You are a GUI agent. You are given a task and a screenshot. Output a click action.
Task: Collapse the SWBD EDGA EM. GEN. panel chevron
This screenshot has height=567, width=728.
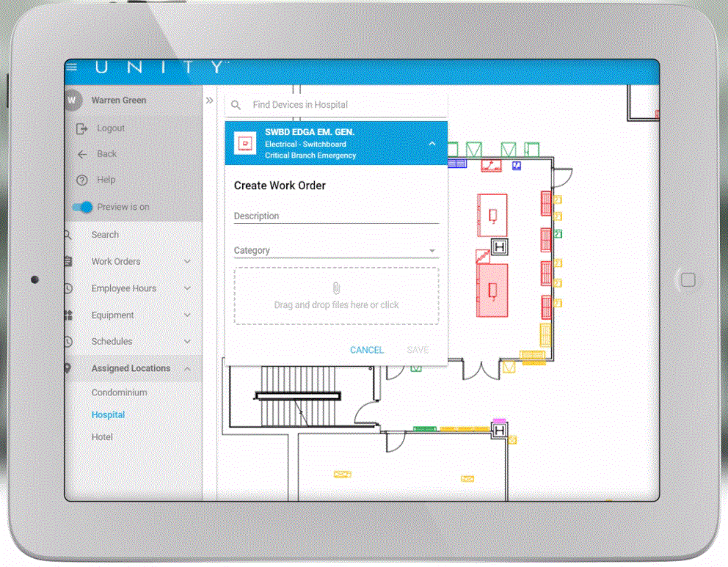[x=432, y=143]
